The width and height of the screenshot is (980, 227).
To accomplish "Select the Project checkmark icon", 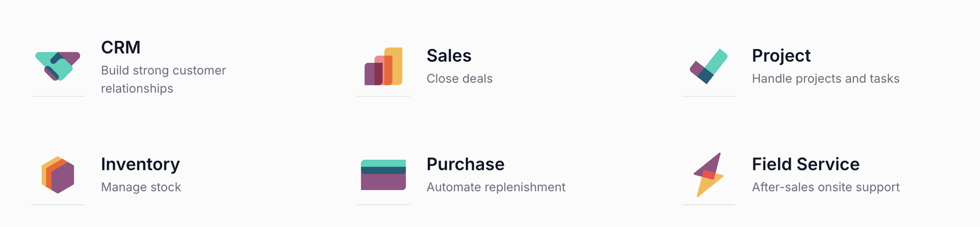I will click(708, 66).
